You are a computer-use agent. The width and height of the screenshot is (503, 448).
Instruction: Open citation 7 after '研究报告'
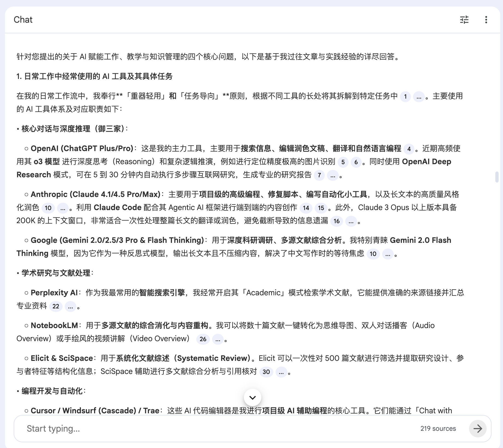click(319, 175)
